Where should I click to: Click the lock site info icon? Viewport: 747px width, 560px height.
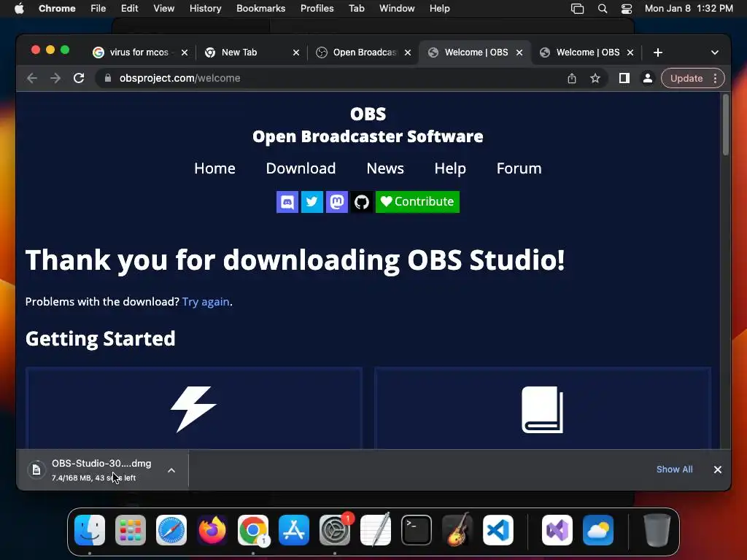pos(108,78)
